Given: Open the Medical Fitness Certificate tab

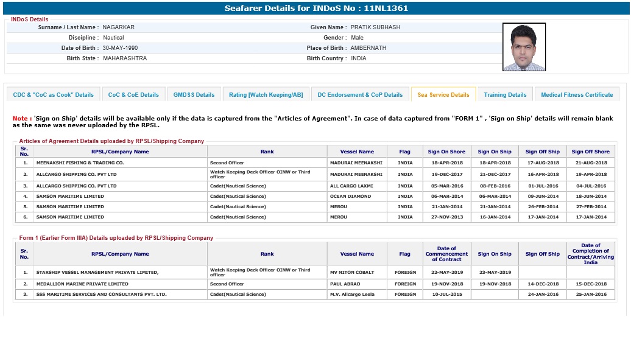Looking at the screenshot, I should pos(577,95).
